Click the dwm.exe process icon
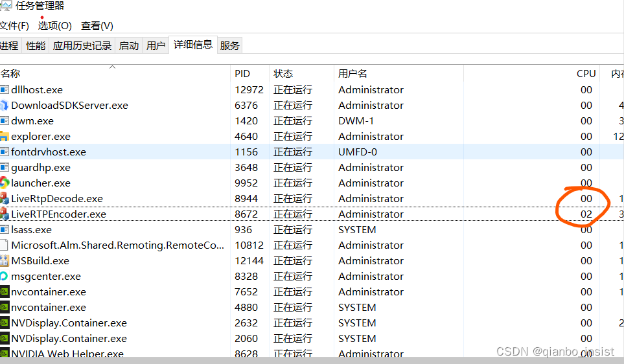This screenshot has height=364, width=624. point(5,120)
